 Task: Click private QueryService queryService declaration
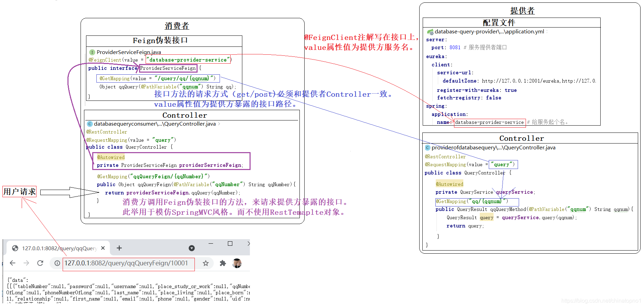pyautogui.click(x=485, y=192)
